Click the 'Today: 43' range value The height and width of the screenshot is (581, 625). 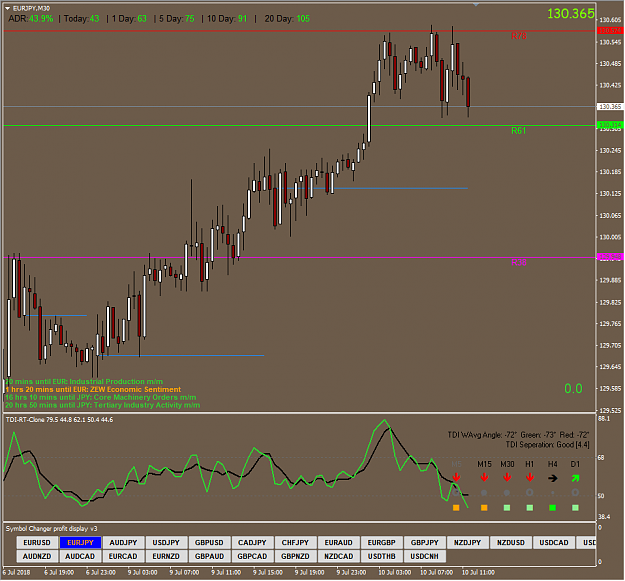(x=82, y=19)
